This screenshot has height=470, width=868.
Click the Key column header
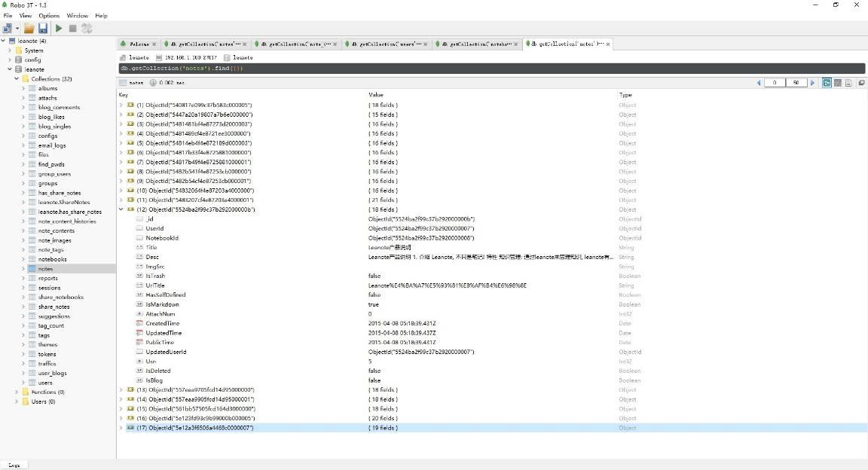pyautogui.click(x=124, y=95)
